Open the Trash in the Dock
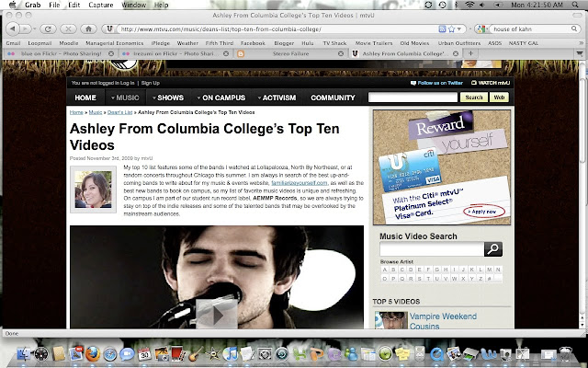 coord(566,354)
